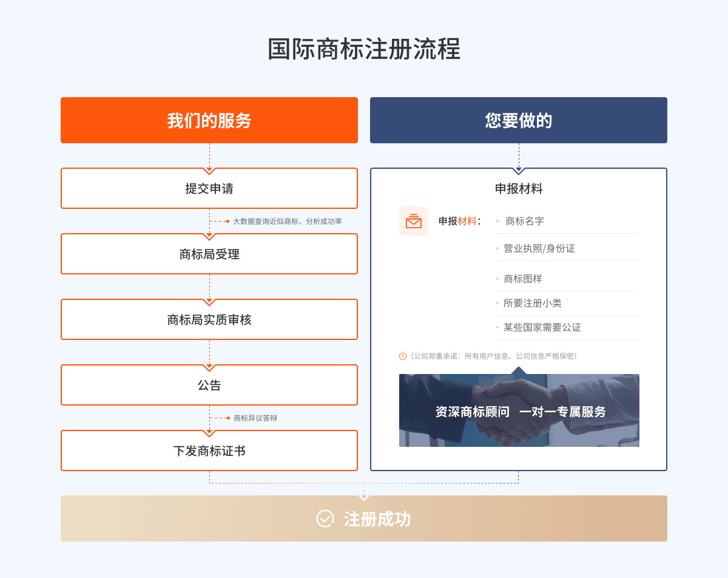Click the white arrow above 注册成功 bar
The width and height of the screenshot is (728, 578).
pos(364,498)
